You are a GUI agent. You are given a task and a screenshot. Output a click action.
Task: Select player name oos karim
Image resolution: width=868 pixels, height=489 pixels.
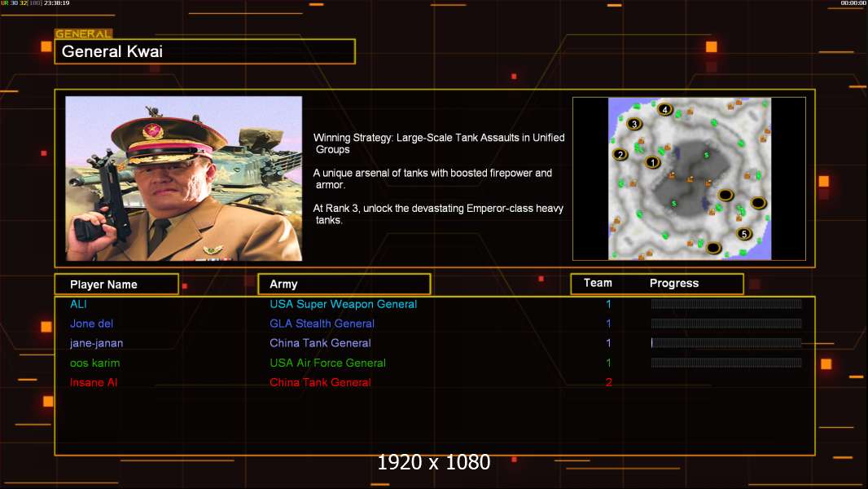(94, 363)
